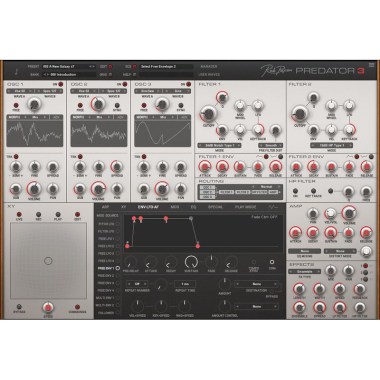Open the Filter 1 MODE dropdown
The width and height of the screenshot is (380, 380).
(219, 145)
